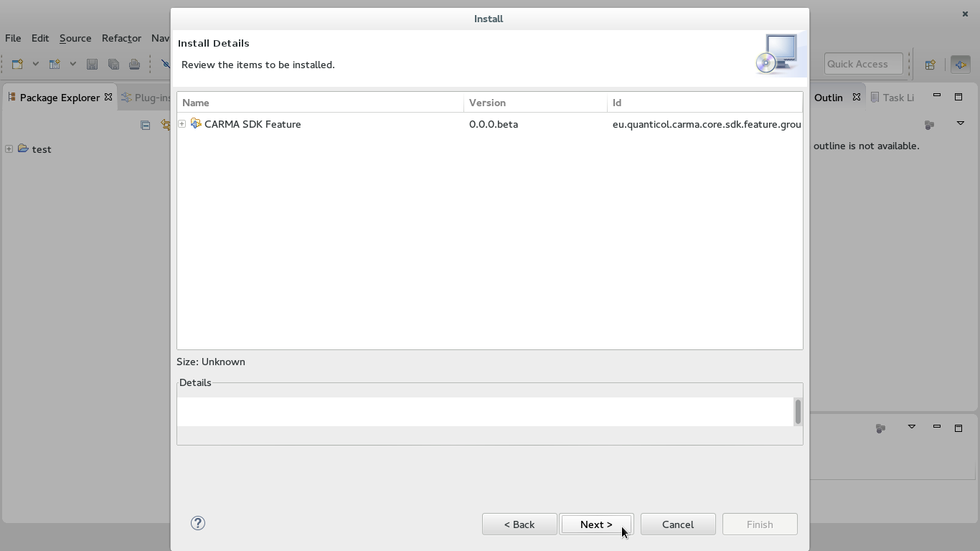This screenshot has width=980, height=551.
Task: Close the window with the top-right X
Action: [x=965, y=14]
